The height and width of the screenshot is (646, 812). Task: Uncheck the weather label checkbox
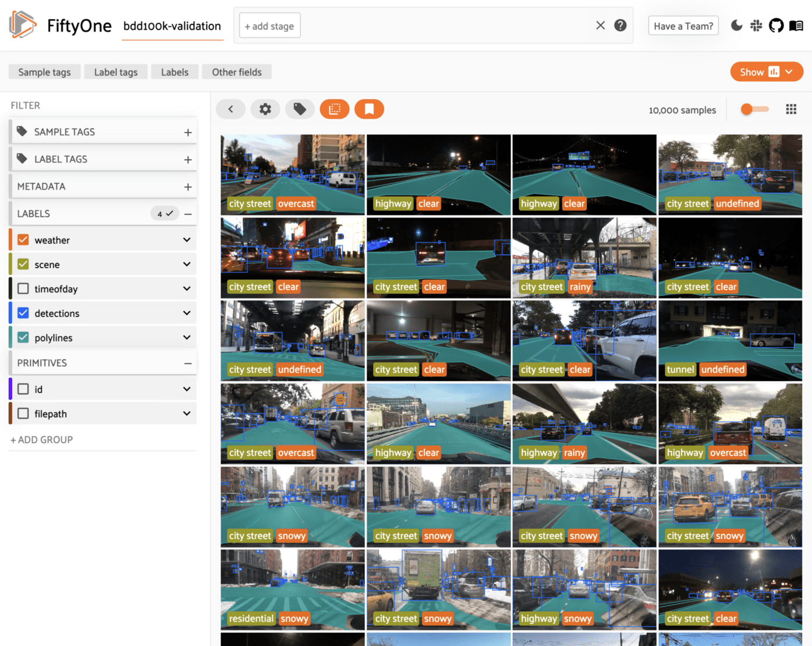click(x=23, y=240)
